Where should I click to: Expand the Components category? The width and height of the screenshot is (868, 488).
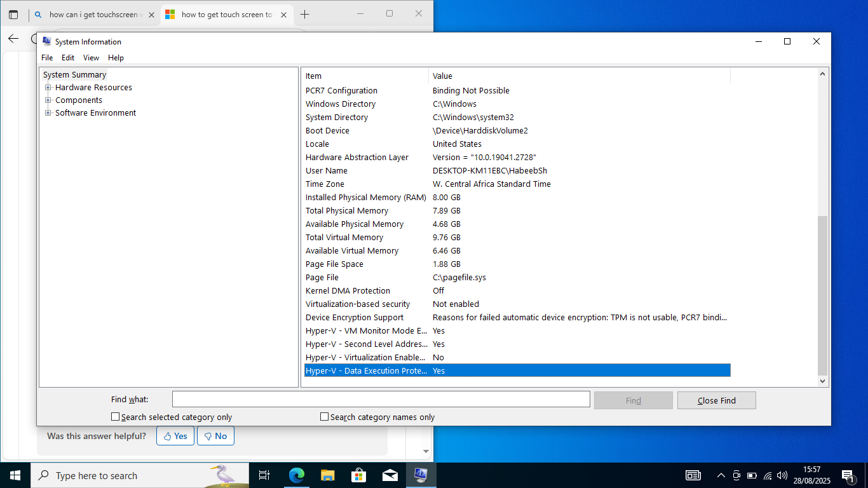(x=48, y=100)
